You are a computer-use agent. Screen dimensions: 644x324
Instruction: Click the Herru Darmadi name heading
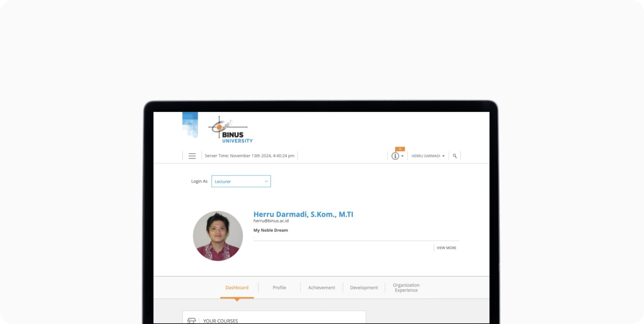[x=303, y=214]
